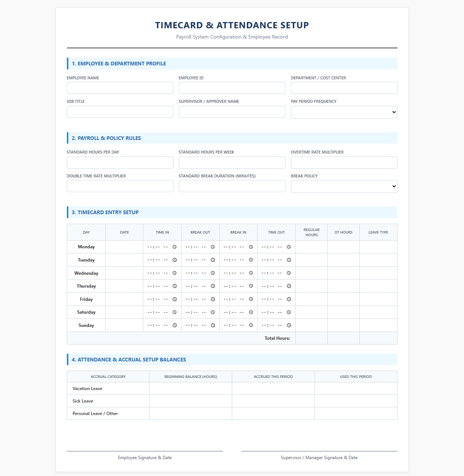Open the Sunday Time In clock picker

(x=175, y=325)
